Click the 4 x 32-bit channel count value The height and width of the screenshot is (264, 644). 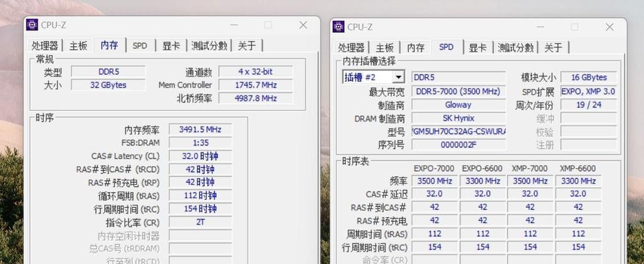256,71
